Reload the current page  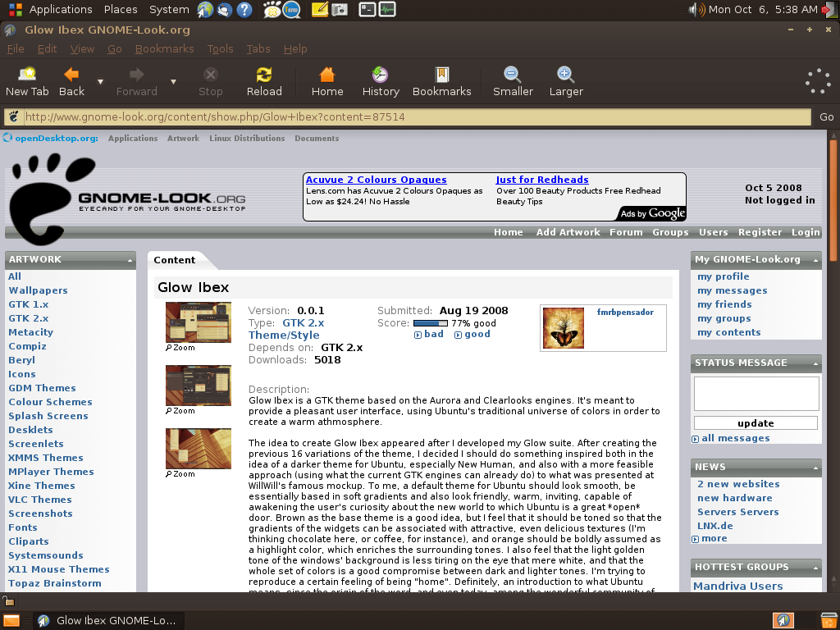(x=264, y=82)
